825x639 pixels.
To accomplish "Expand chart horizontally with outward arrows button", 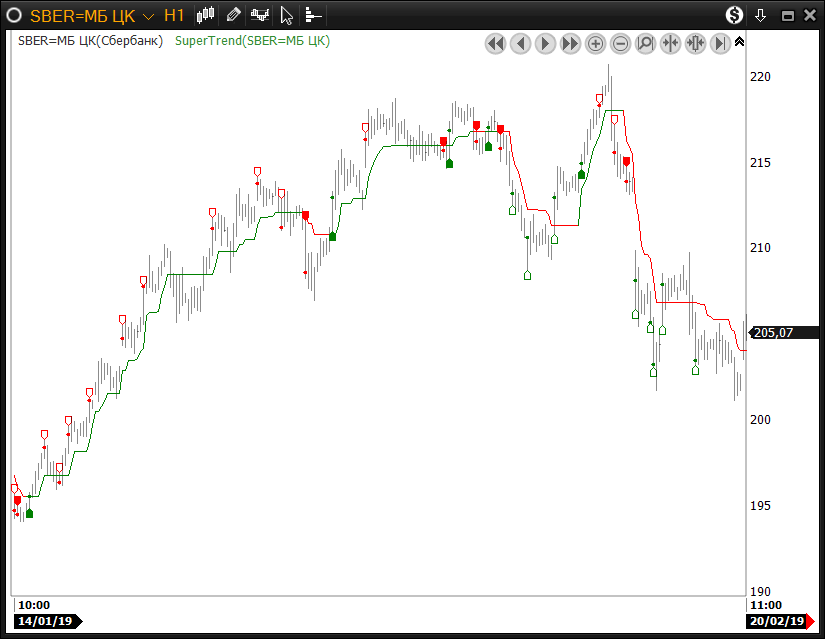I will (696, 43).
